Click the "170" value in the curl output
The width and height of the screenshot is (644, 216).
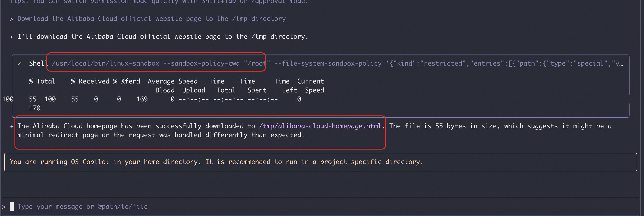point(34,108)
